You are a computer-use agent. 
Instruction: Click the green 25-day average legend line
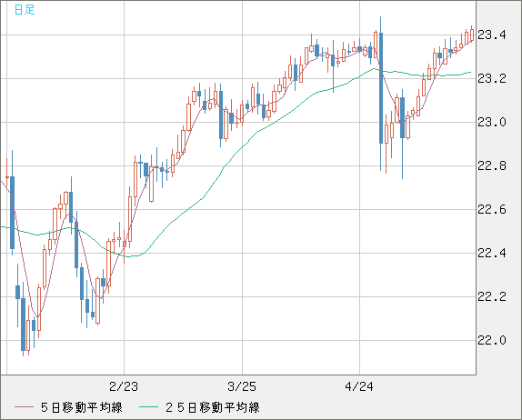tap(148, 407)
